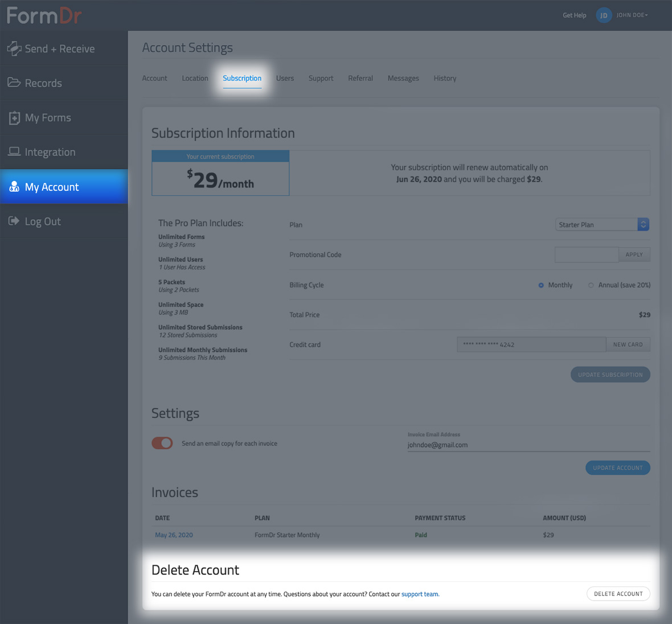Select My Account in the sidebar
The width and height of the screenshot is (672, 624).
coord(51,187)
